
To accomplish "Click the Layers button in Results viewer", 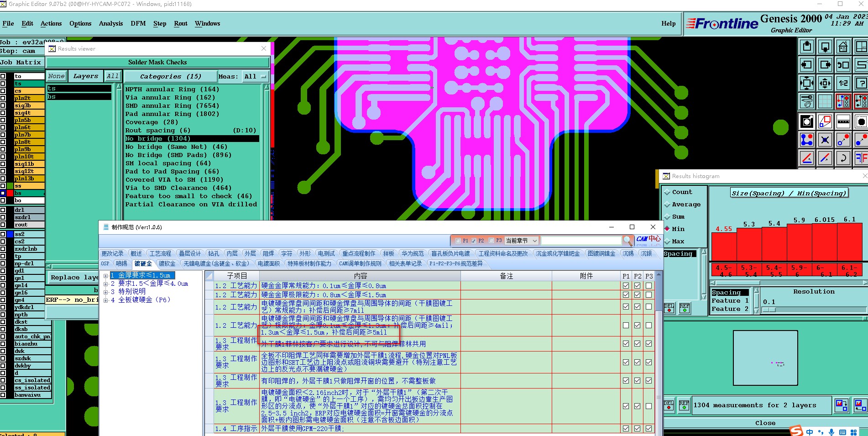I will tap(86, 76).
